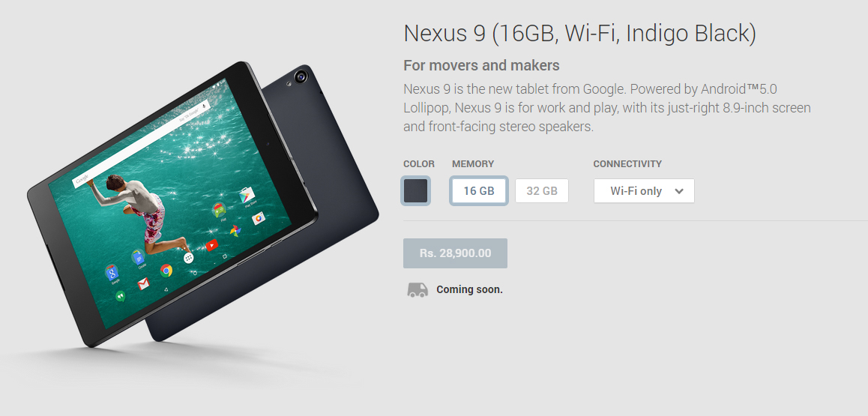Click the Play Games controller icon on the tablet

(219, 210)
